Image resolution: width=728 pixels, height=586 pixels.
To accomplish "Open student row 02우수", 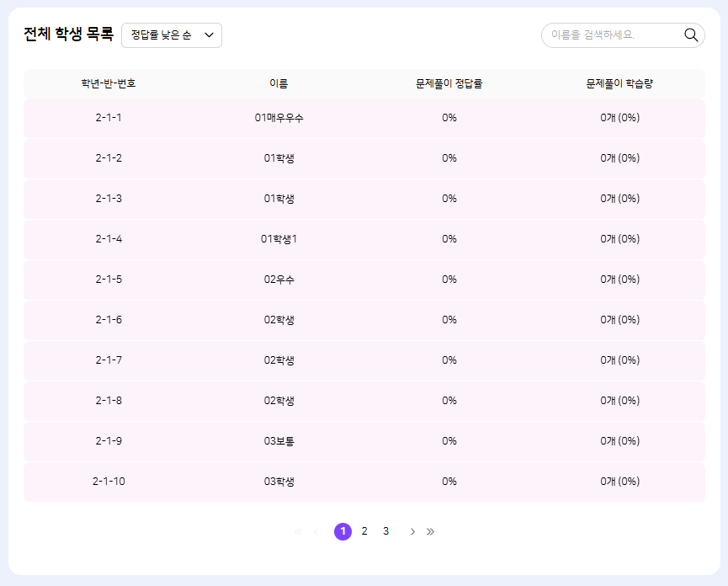I will point(279,280).
